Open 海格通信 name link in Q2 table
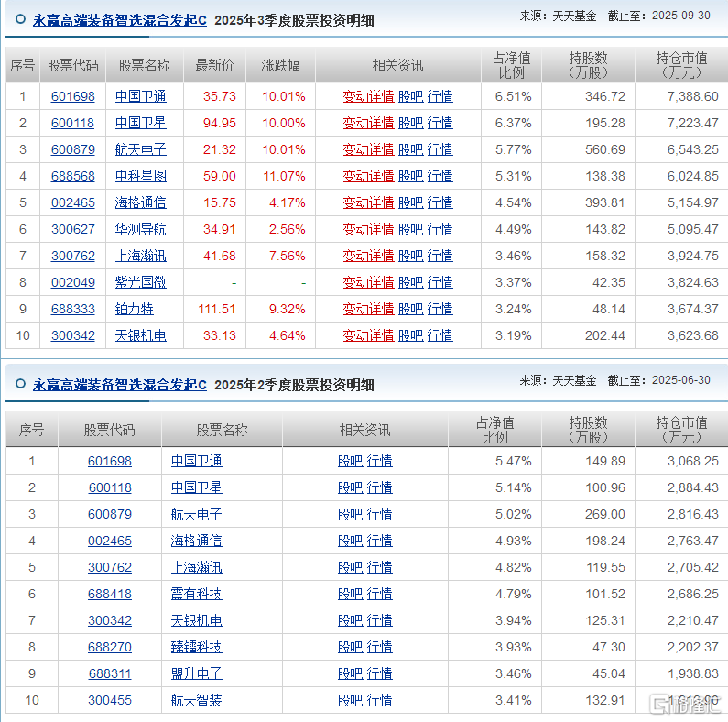The width and height of the screenshot is (728, 722). tap(196, 541)
